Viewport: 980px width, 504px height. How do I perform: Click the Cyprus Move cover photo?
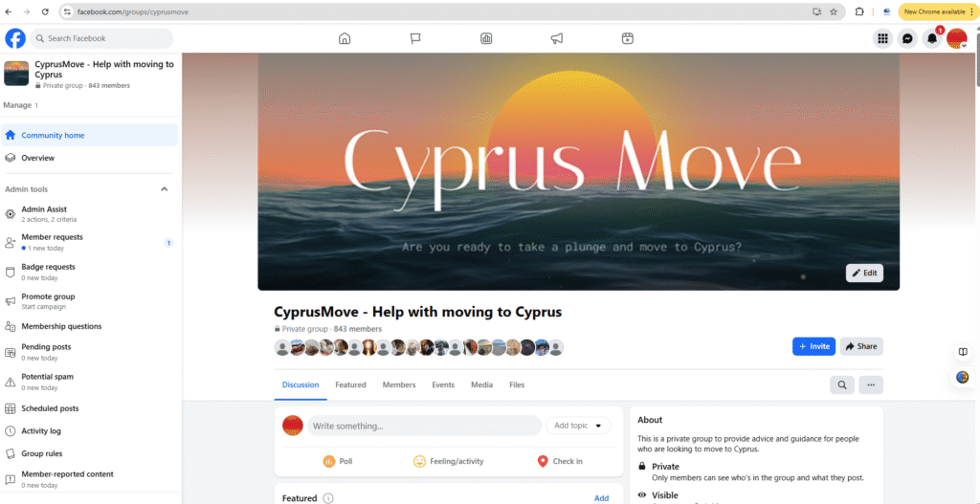(x=578, y=172)
